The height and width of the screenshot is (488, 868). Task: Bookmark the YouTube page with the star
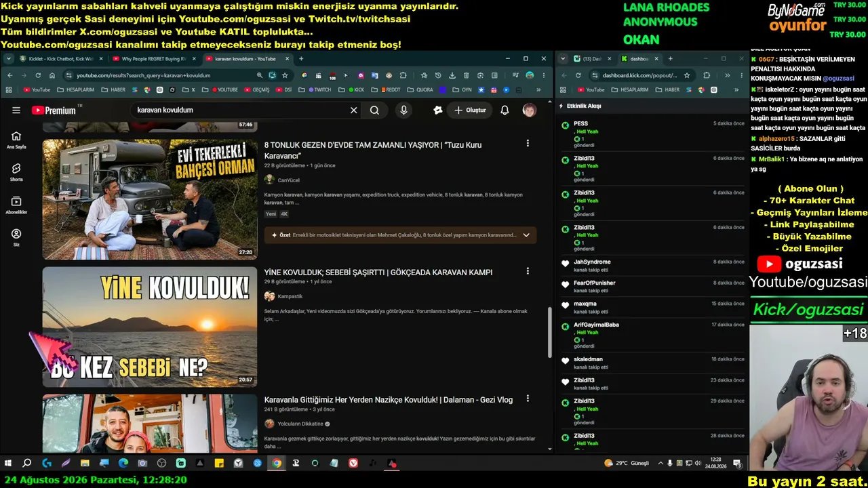285,75
